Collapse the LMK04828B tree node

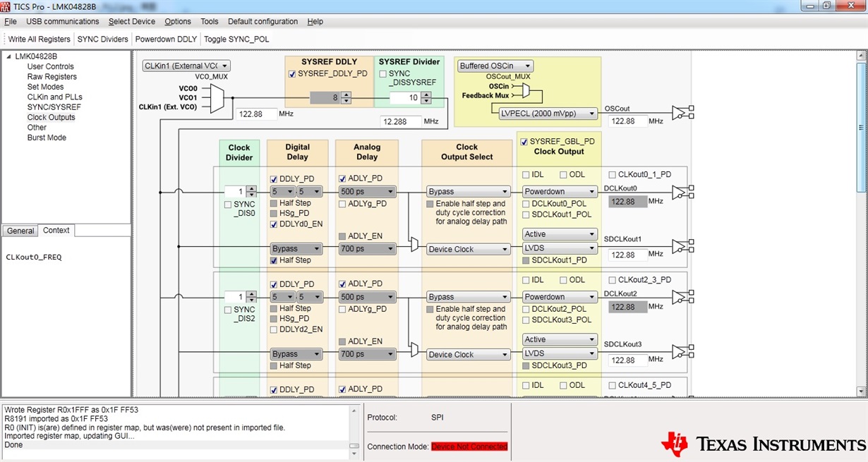[x=8, y=56]
